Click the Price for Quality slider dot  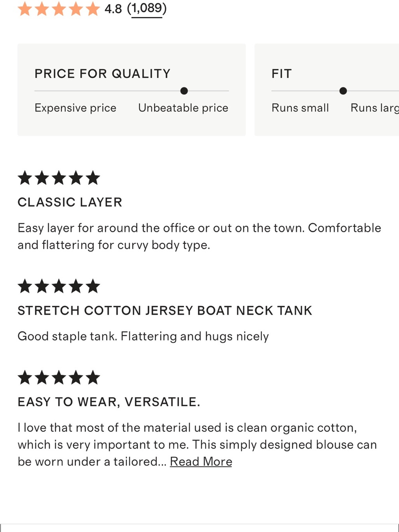184,91
